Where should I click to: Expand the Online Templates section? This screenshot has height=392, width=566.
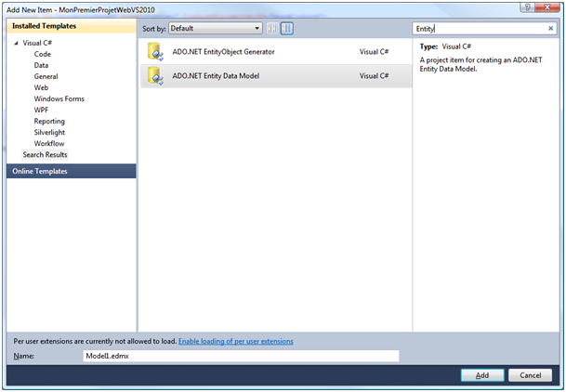point(39,171)
